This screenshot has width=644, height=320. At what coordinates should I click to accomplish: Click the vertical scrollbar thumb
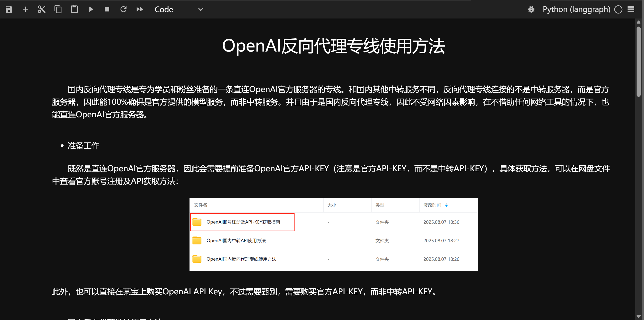[639, 61]
